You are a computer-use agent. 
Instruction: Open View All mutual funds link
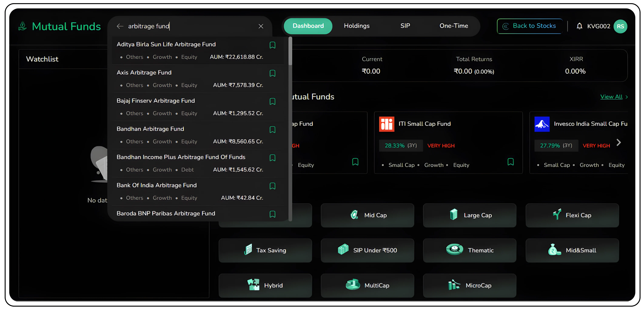tap(611, 97)
